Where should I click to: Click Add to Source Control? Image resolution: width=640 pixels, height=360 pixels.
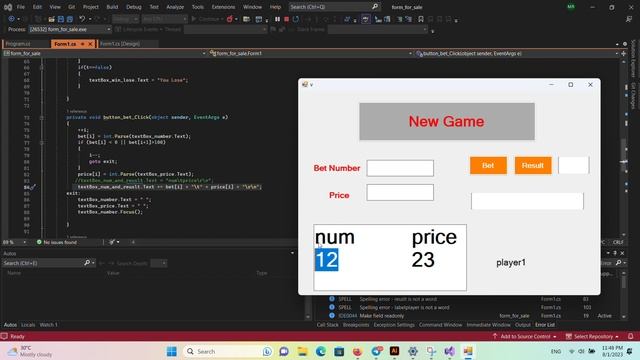(525, 336)
